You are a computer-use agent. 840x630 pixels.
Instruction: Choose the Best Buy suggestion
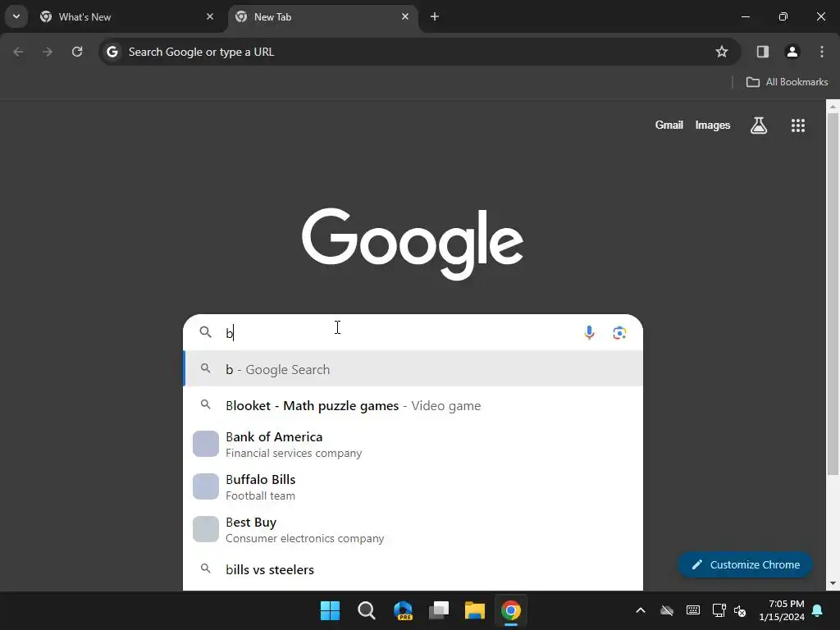[x=413, y=529]
